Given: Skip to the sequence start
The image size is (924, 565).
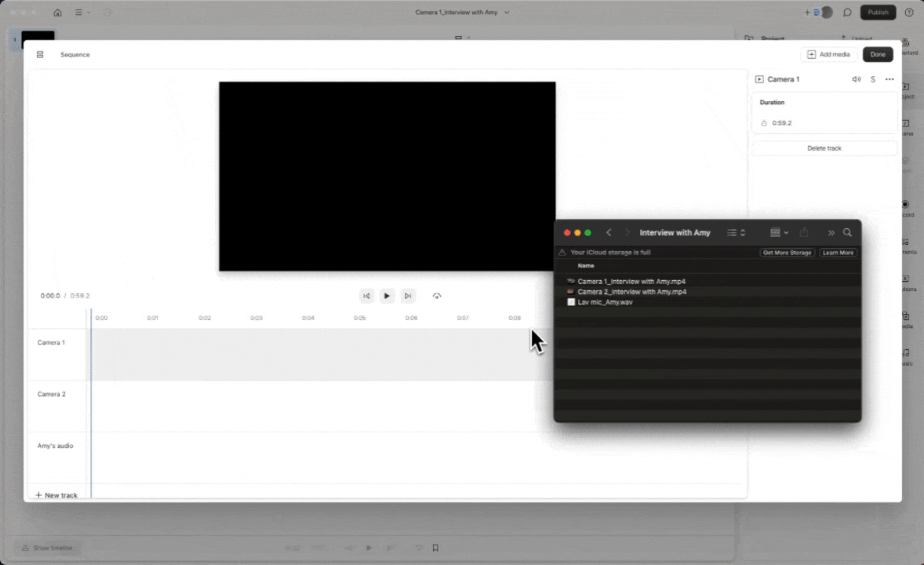Looking at the screenshot, I should 366,296.
